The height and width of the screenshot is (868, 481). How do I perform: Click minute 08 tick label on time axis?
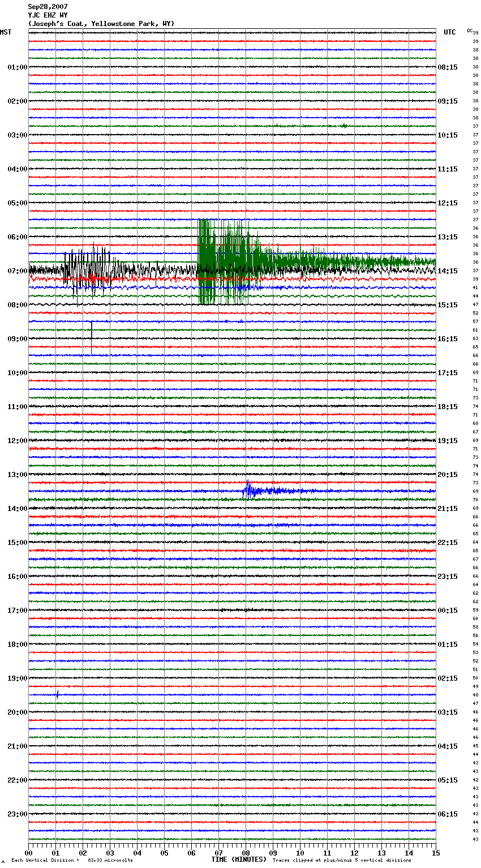[246, 853]
